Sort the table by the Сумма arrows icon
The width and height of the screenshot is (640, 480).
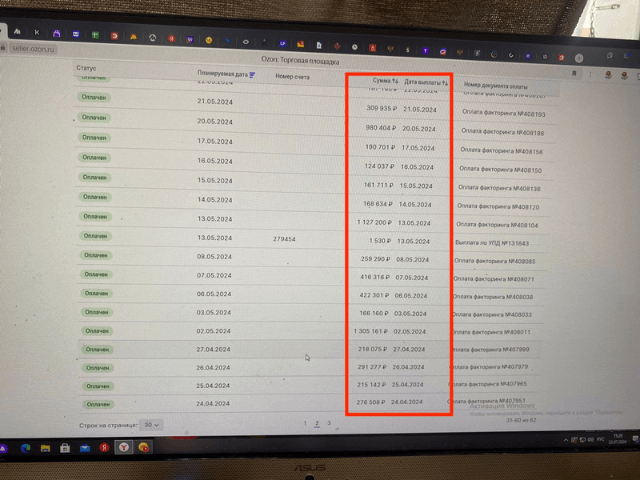pyautogui.click(x=395, y=81)
